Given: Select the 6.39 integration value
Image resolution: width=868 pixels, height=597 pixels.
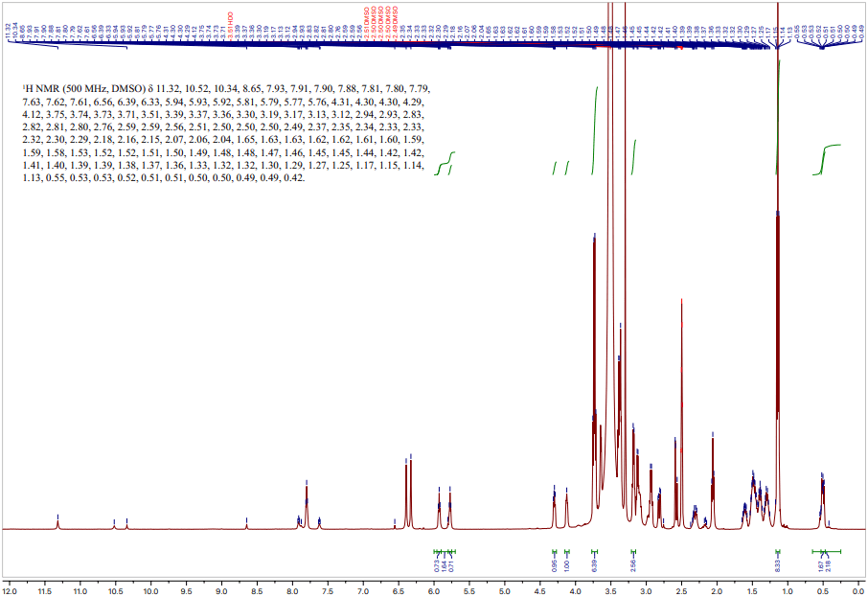Looking at the screenshot, I should point(593,564).
